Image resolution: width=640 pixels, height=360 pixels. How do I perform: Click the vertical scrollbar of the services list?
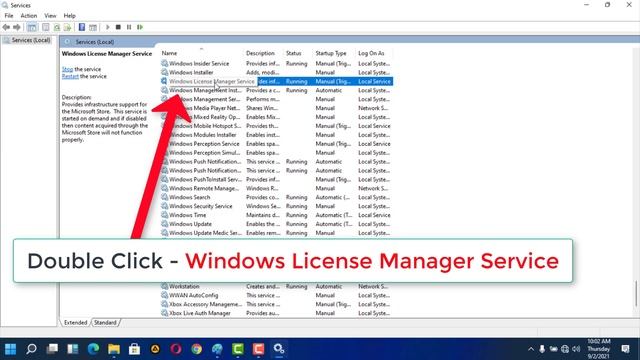click(636, 294)
